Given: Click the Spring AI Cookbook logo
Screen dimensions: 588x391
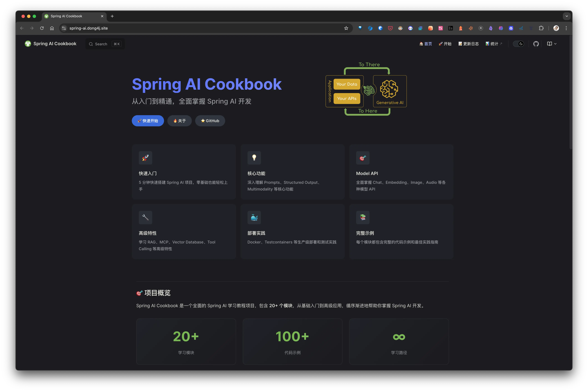Looking at the screenshot, I should (x=51, y=44).
